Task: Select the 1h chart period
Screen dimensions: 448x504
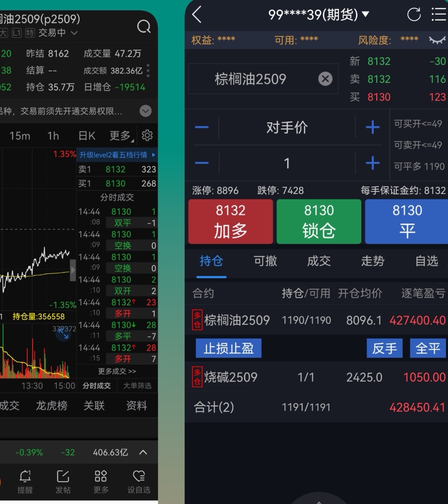Action: point(53,136)
